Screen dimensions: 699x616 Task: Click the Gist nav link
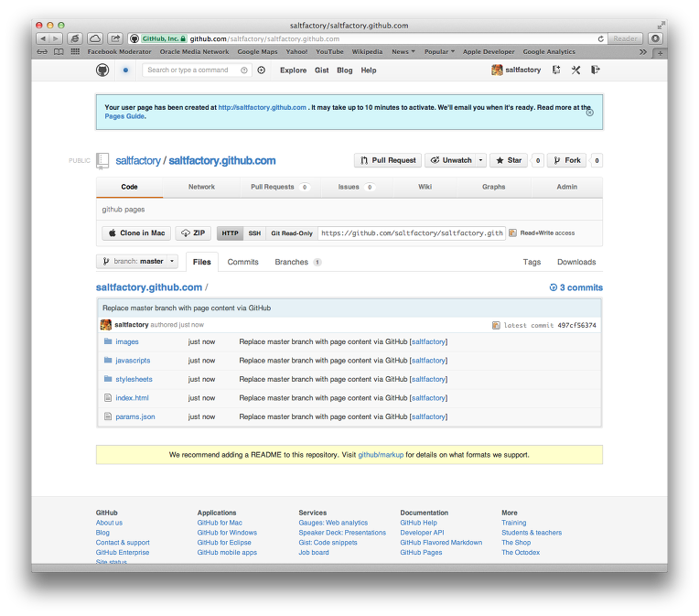pos(321,70)
